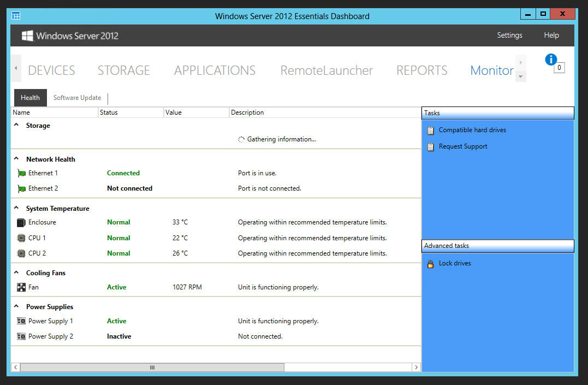
Task: Collapse the Network Health section
Action: pos(16,159)
